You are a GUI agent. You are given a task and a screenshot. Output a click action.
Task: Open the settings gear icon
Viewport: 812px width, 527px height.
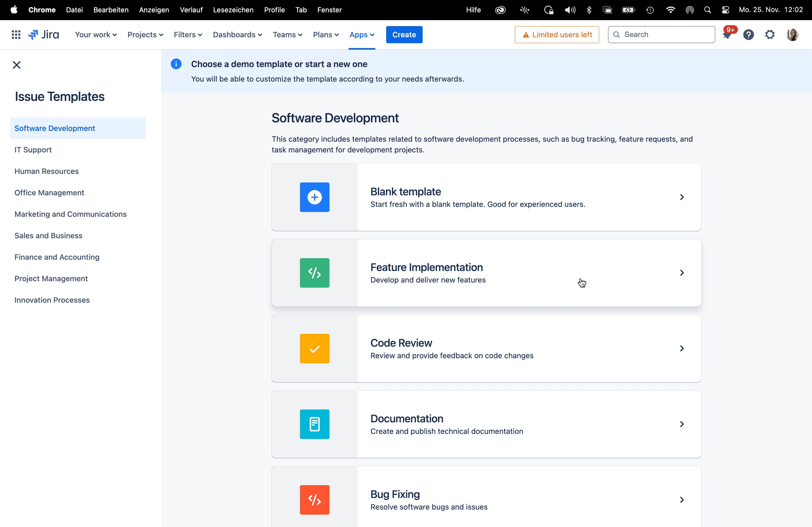770,34
